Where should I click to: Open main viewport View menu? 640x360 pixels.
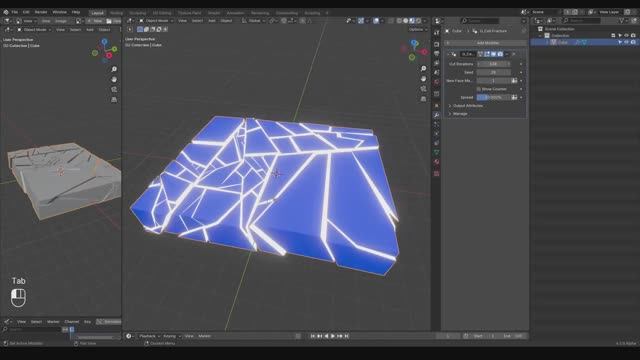[x=182, y=20]
